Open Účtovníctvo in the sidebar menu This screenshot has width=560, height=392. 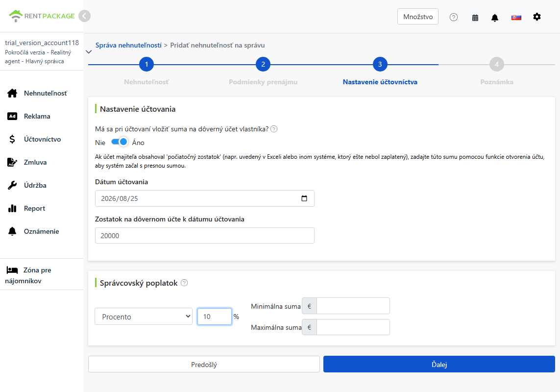(42, 139)
